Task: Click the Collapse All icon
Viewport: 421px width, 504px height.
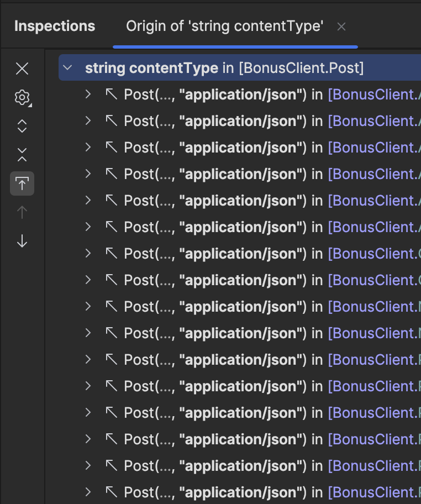Action: [x=22, y=155]
